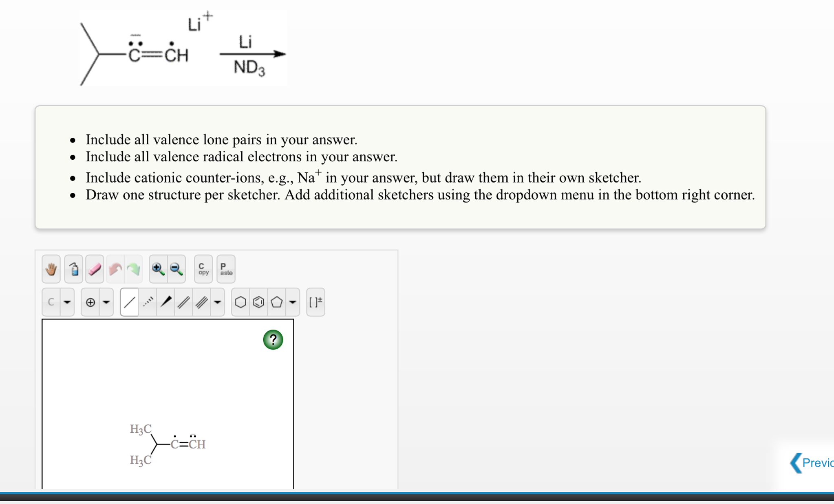Expand the ring templates dropdown
Image resolution: width=834 pixels, height=504 pixels.
click(x=293, y=302)
